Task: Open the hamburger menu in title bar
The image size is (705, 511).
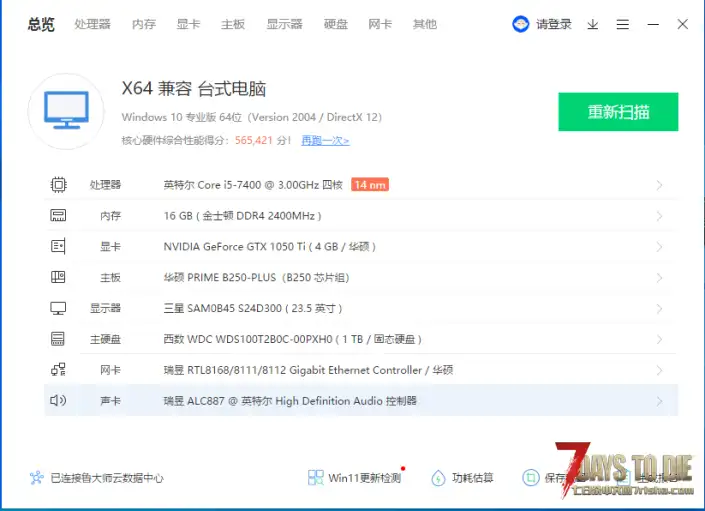Action: 623,24
